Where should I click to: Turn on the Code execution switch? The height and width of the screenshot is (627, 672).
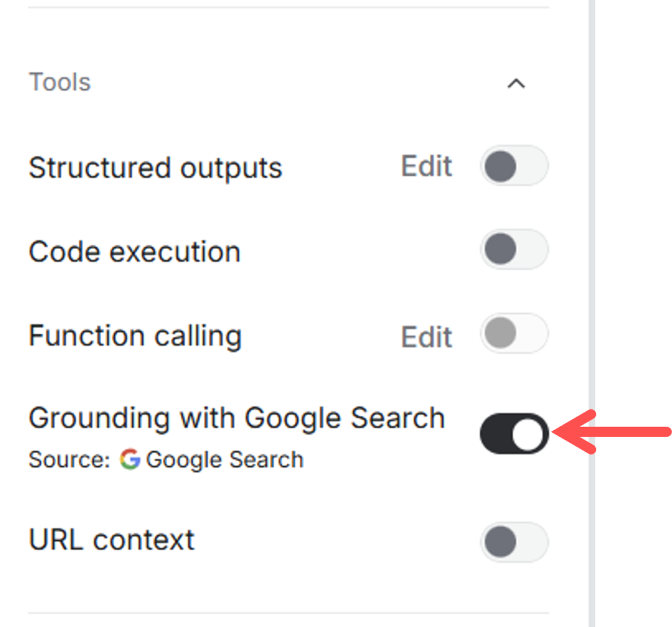(514, 250)
